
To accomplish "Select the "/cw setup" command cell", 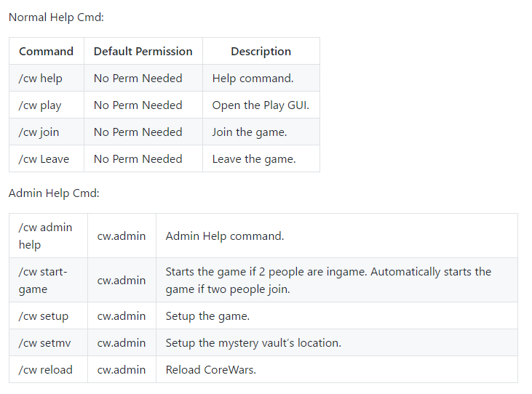I will tap(44, 316).
